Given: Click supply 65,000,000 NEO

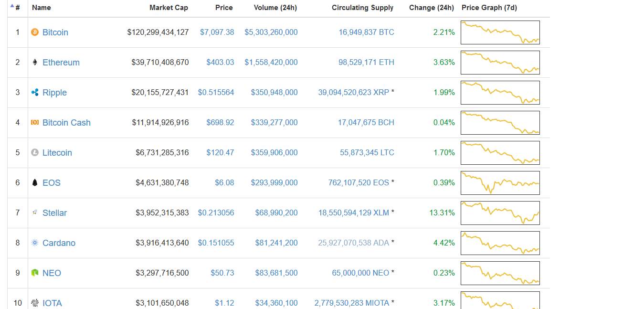Looking at the screenshot, I should coord(360,273).
